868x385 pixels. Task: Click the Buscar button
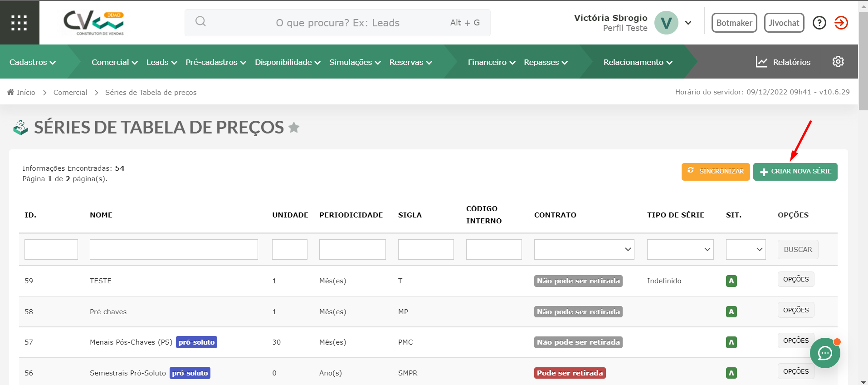[x=798, y=249]
